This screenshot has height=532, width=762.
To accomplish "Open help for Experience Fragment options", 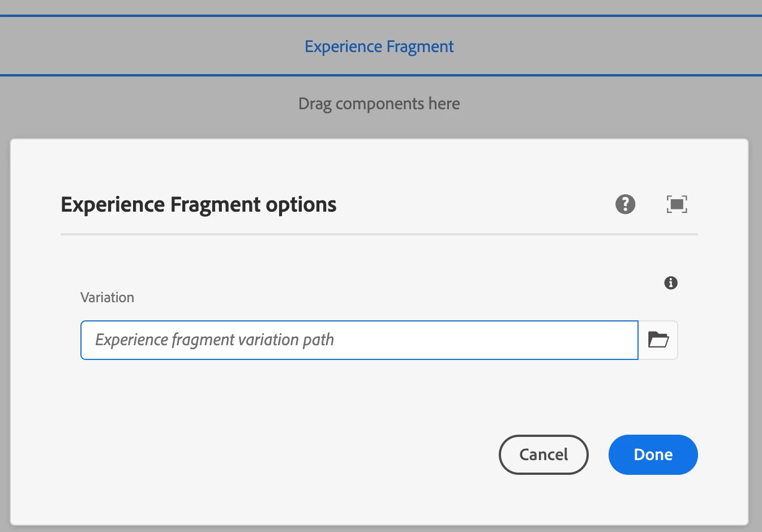I will click(625, 204).
